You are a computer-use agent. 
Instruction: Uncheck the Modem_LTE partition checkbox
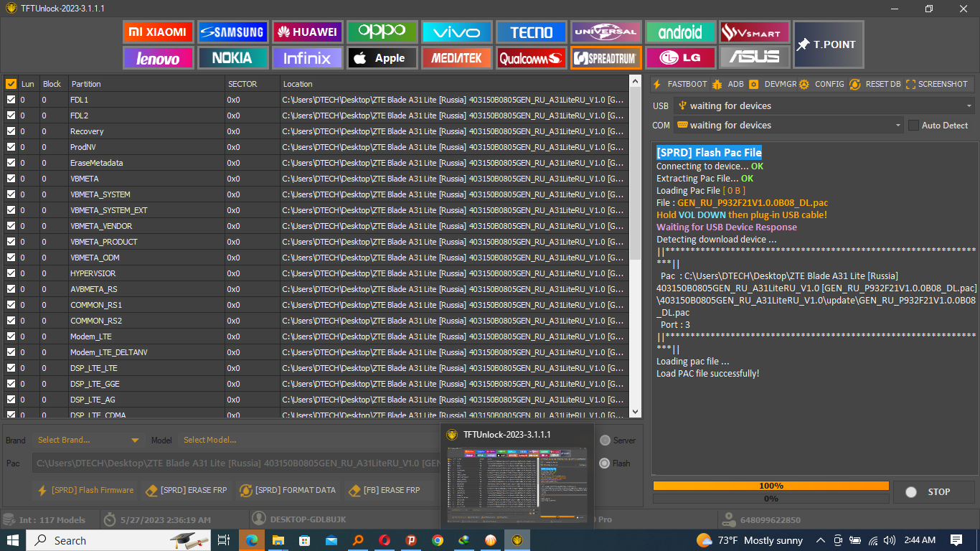click(11, 336)
